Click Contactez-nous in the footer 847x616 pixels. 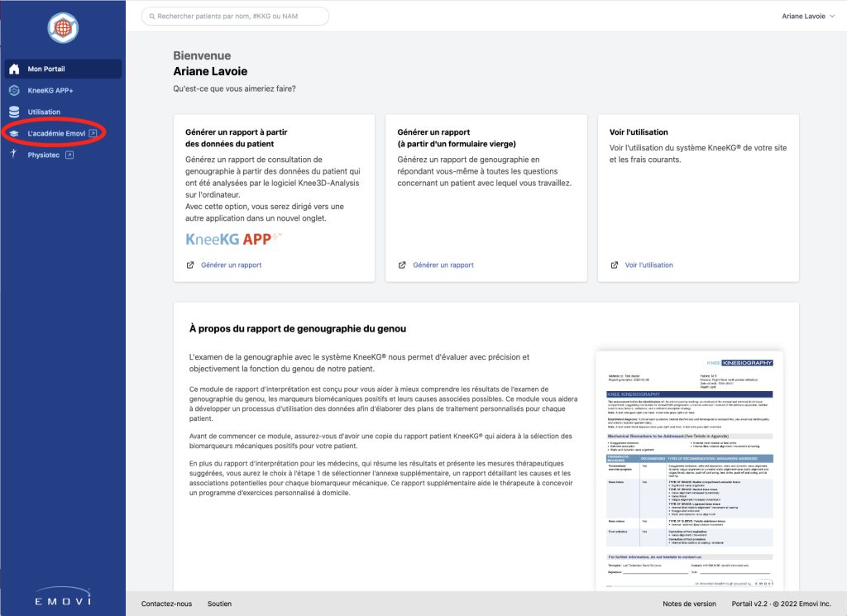pos(166,604)
